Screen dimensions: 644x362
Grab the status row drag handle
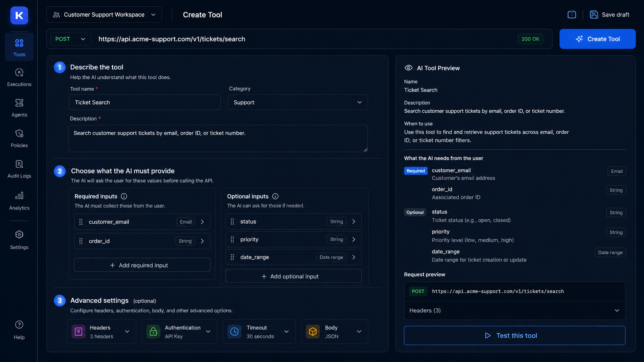pyautogui.click(x=232, y=222)
